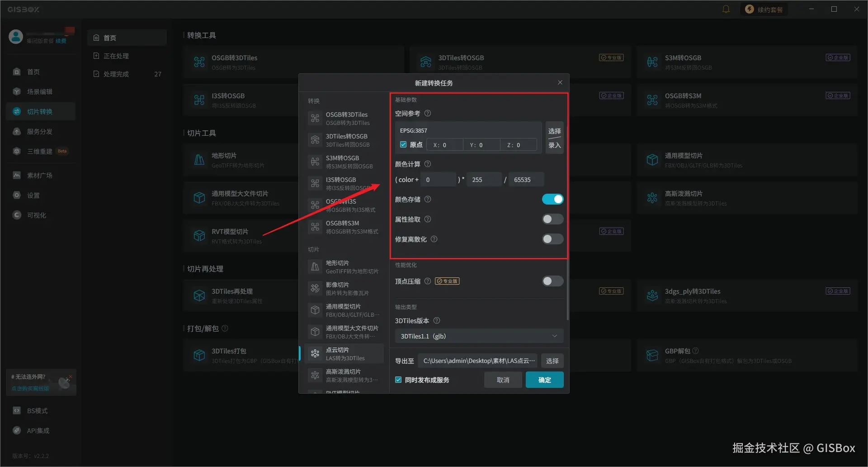The height and width of the screenshot is (467, 868).
Task: Click the BS模式 icon in sidebar
Action: pos(17,410)
